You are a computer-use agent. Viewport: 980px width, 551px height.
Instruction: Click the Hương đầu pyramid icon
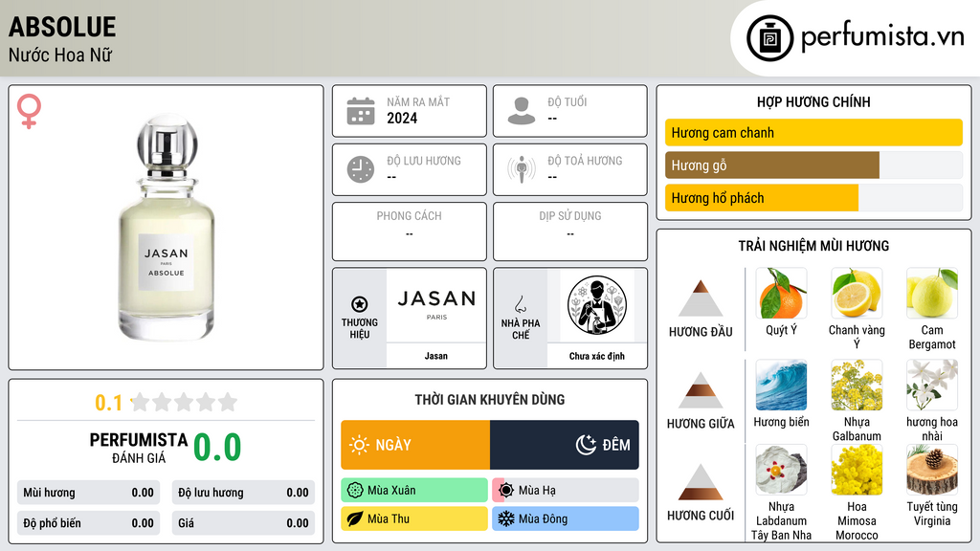coord(701,298)
